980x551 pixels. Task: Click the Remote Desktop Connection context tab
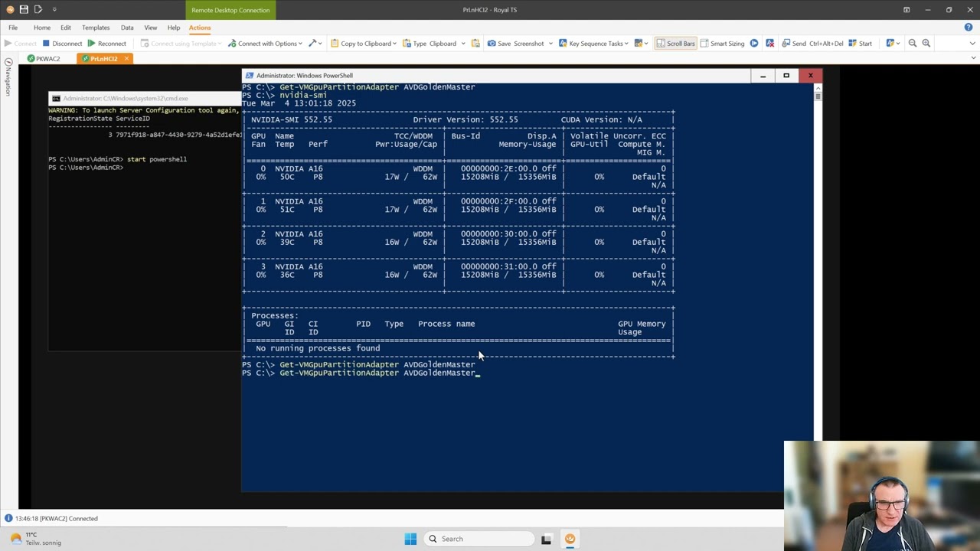click(230, 10)
